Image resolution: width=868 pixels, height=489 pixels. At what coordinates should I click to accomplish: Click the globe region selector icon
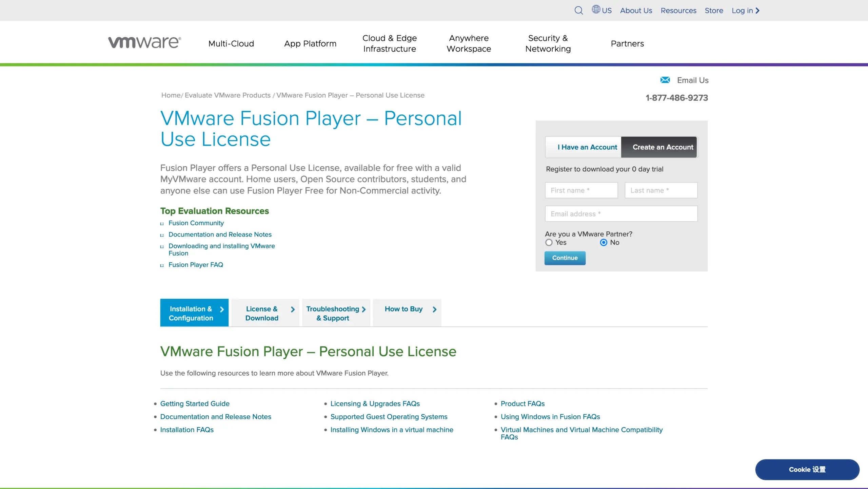click(x=596, y=10)
